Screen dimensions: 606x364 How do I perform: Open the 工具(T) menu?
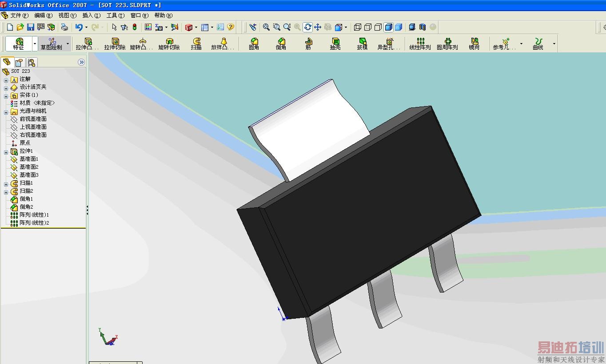[115, 16]
